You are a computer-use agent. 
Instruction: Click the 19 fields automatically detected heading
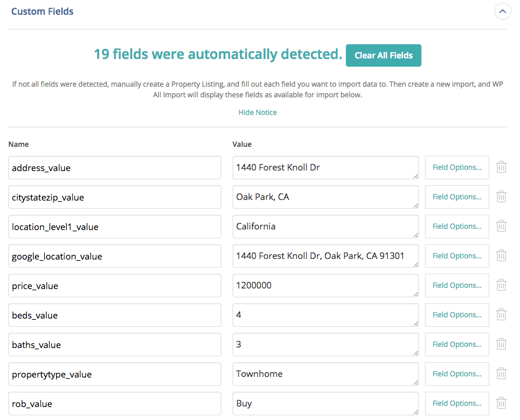[218, 54]
